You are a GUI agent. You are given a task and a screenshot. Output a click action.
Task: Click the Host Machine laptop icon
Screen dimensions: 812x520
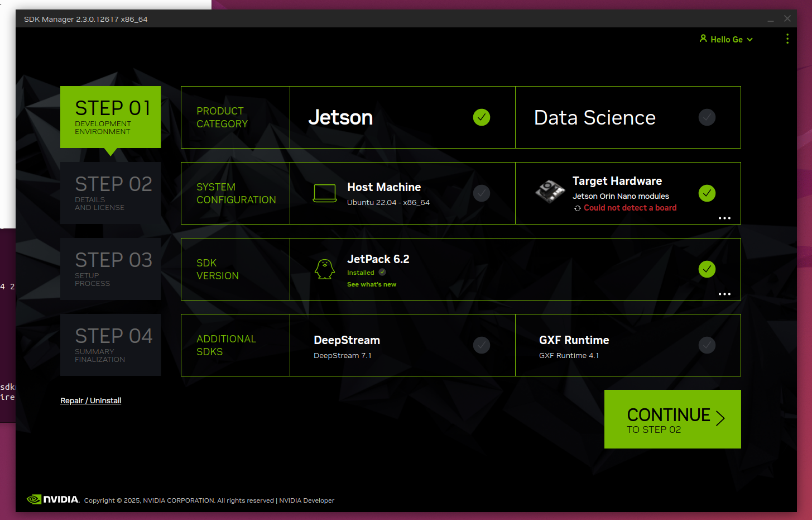[x=325, y=193]
